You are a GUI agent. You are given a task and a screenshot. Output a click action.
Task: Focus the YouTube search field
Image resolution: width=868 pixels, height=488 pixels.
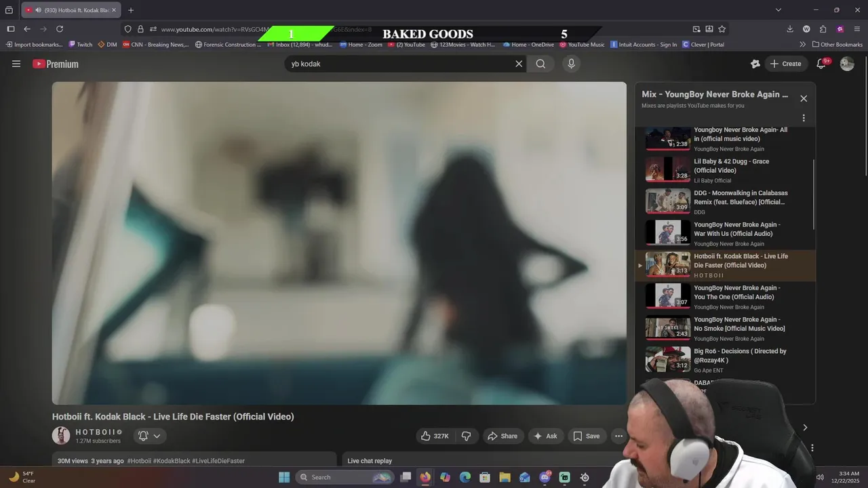400,64
